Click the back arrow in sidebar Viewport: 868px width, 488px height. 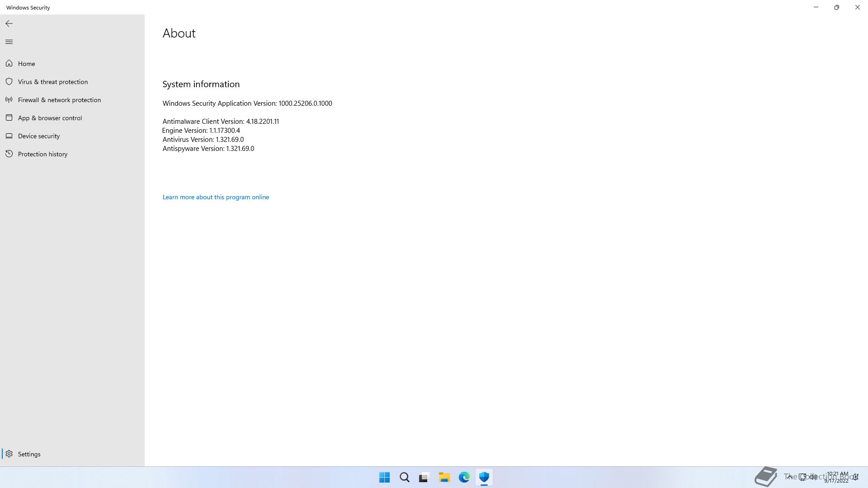pos(9,23)
